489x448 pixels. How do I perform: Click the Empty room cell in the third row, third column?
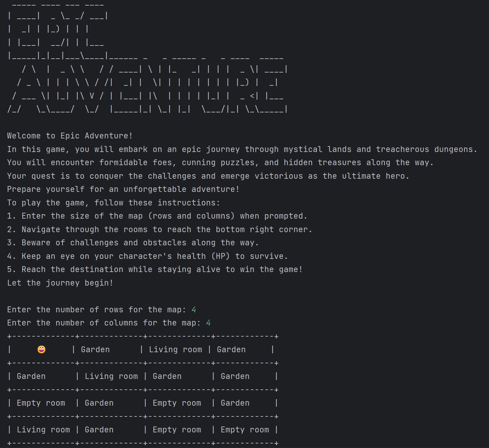pyautogui.click(x=177, y=403)
